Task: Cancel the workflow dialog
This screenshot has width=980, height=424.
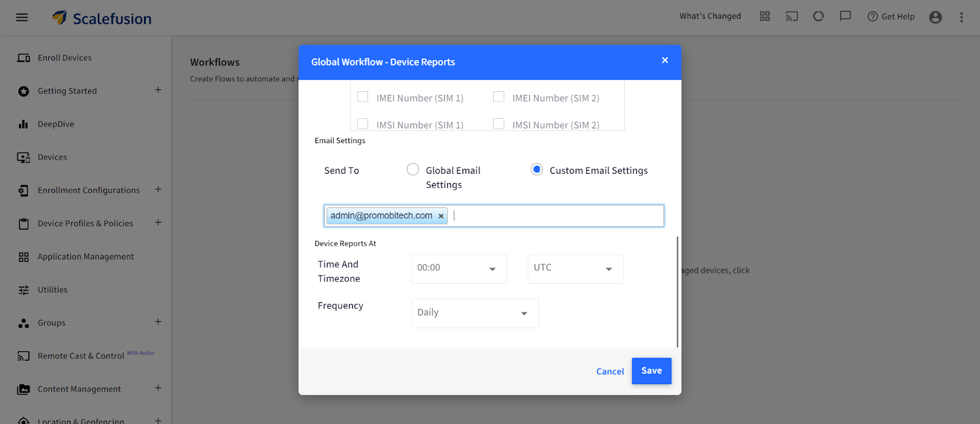Action: coord(610,371)
